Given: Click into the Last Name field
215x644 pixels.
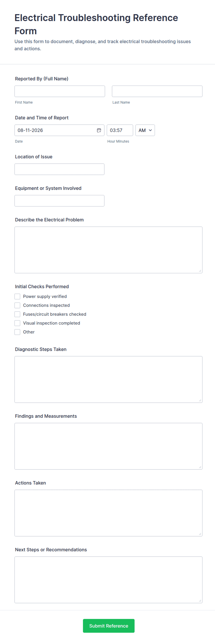Looking at the screenshot, I should pyautogui.click(x=157, y=91).
